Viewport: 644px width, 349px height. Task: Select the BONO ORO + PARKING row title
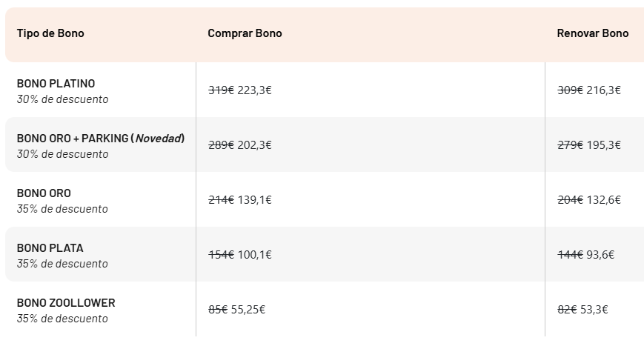(x=101, y=139)
